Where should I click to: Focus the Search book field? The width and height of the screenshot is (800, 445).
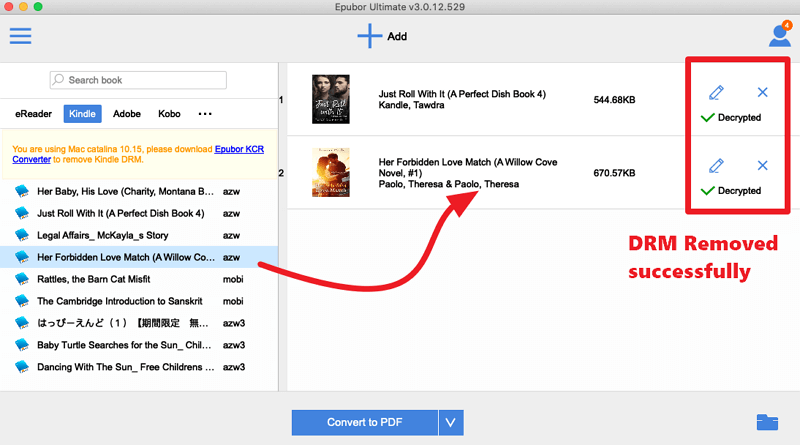(x=138, y=80)
